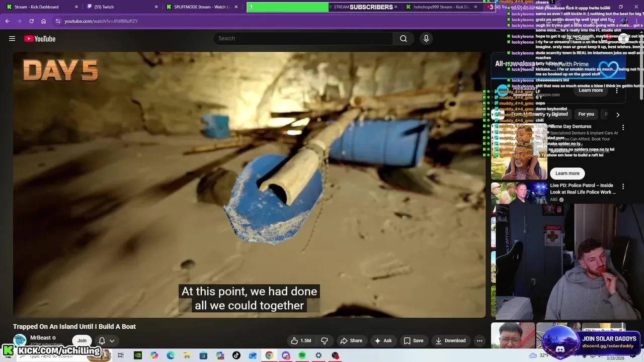
Task: Open site information icon beside youtube.com URL
Action: coord(58,21)
